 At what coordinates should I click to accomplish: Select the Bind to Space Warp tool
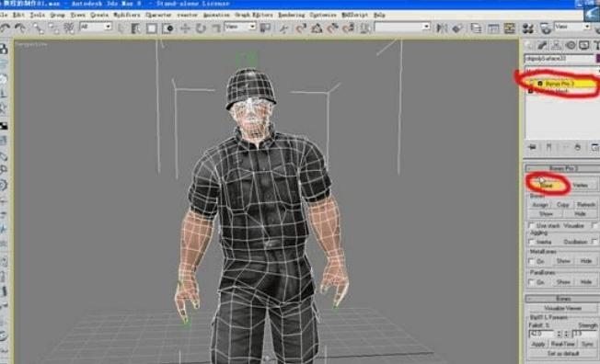[69, 28]
